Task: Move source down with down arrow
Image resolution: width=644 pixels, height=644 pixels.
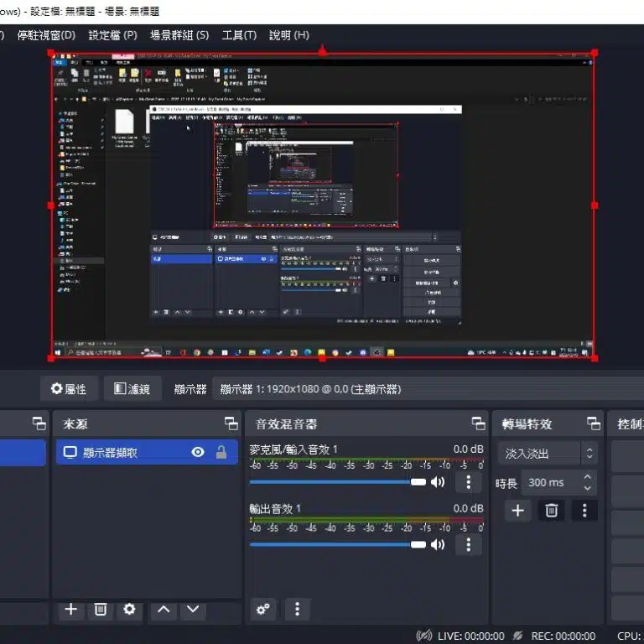Action: pos(194,610)
